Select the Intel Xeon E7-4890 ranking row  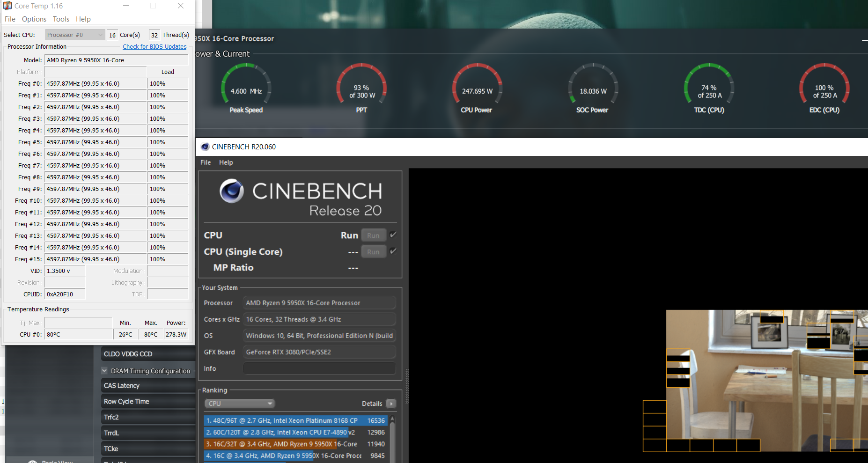pos(295,433)
